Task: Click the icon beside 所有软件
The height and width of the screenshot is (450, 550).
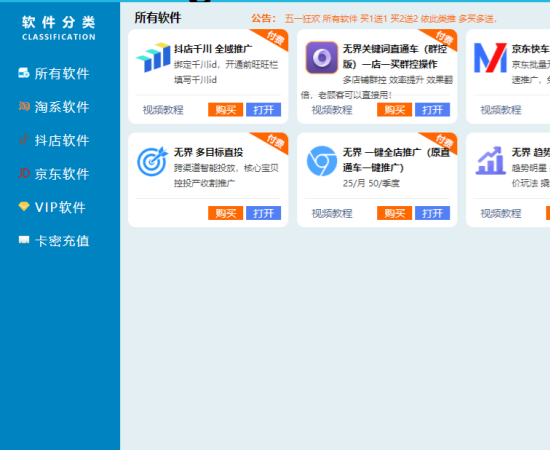Action: click(x=24, y=73)
